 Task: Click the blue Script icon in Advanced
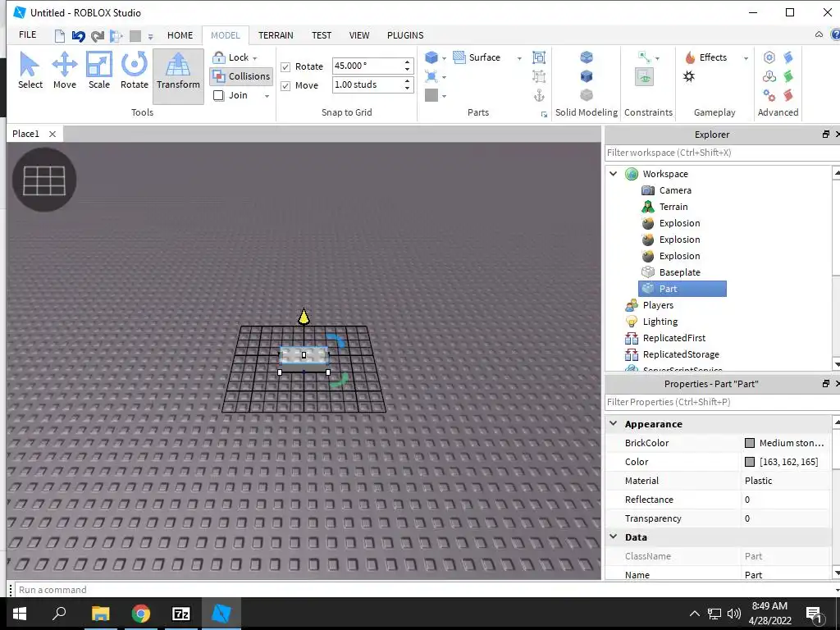point(788,57)
